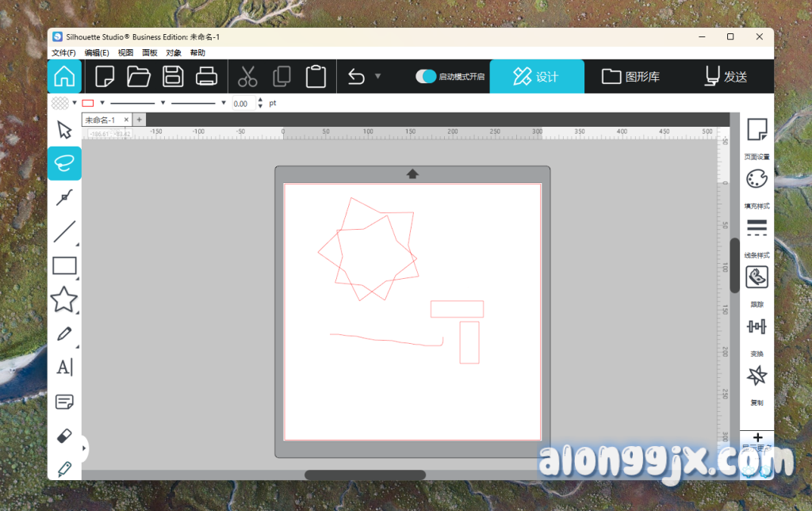Select the Rectangle drawing tool
This screenshot has width=812, height=511.
click(x=64, y=265)
